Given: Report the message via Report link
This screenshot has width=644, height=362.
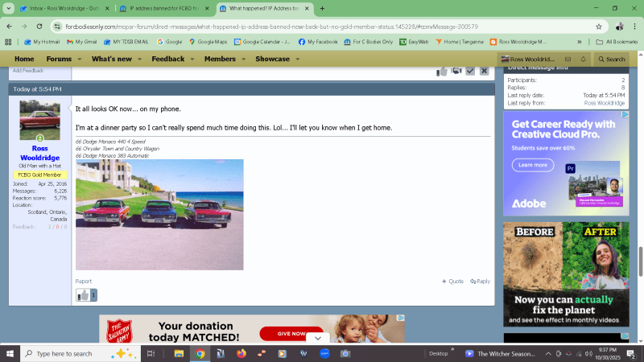Looking at the screenshot, I should click(84, 281).
